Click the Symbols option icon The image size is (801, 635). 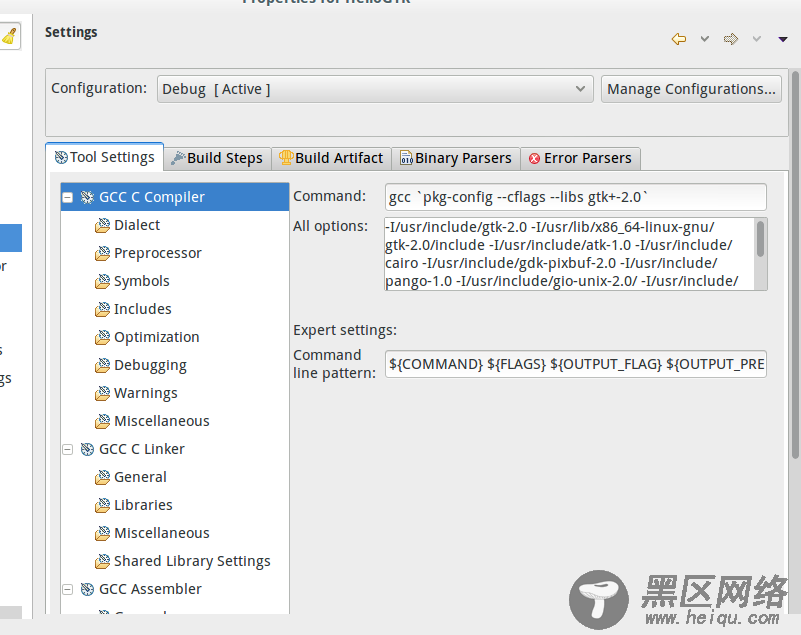(102, 281)
